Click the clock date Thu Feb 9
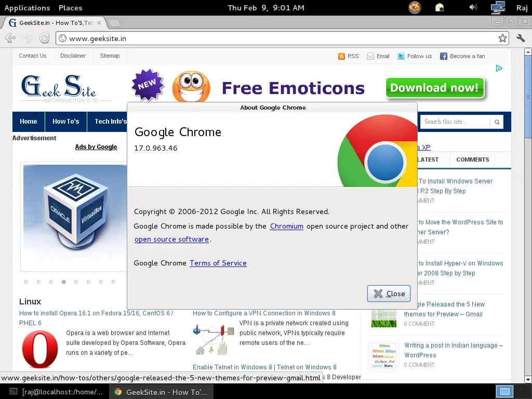 pos(265,8)
